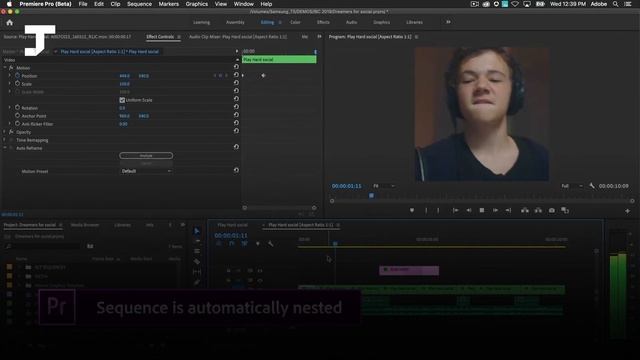Uncheck the Uniform Scale checkbox
Viewport: 640px width, 360px height.
pyautogui.click(x=122, y=100)
